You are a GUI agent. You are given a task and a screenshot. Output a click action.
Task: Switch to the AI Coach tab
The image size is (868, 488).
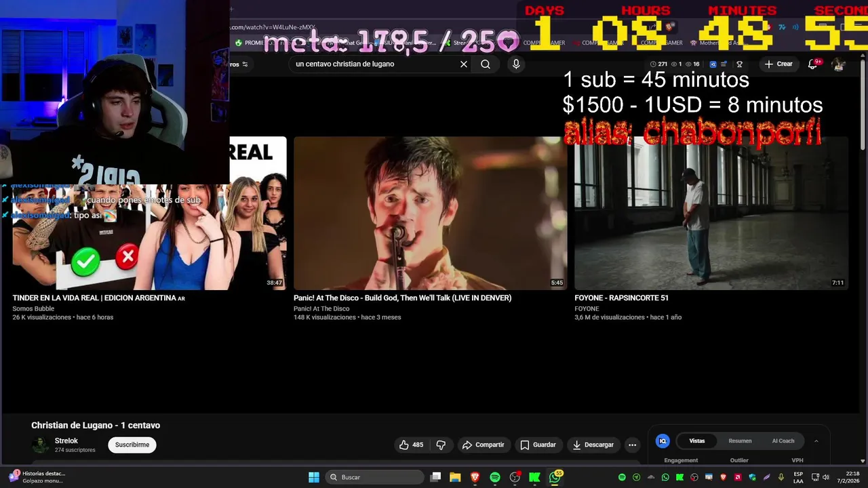point(783,441)
